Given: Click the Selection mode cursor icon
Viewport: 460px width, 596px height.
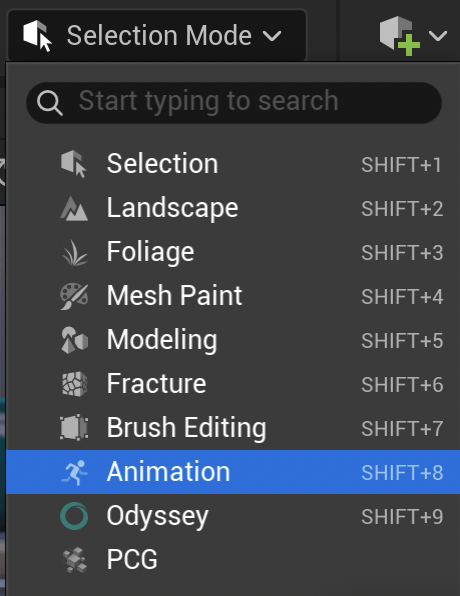Looking at the screenshot, I should coord(74,164).
